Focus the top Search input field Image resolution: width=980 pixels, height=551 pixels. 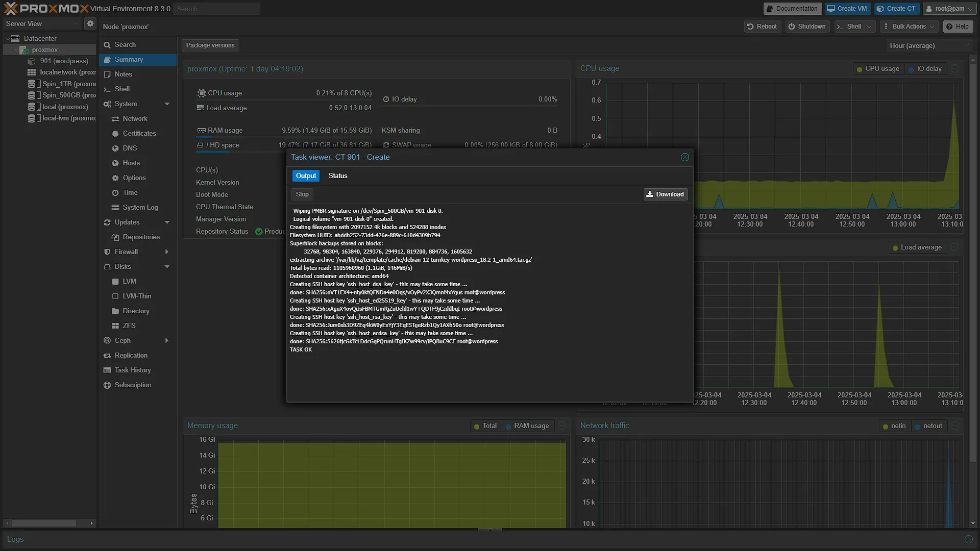pyautogui.click(x=216, y=9)
